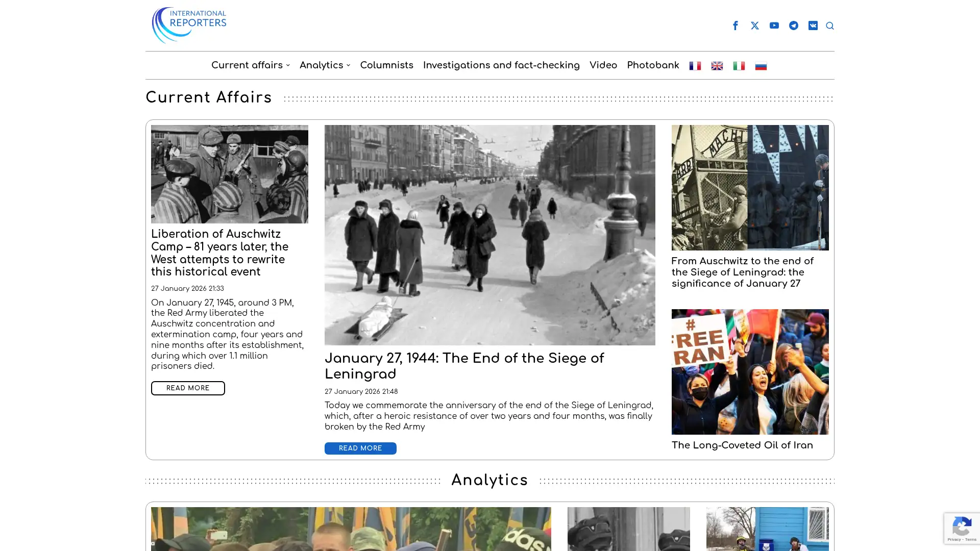Screen dimensions: 980x551
Task: Click the X (Twitter) icon
Action: (754, 25)
